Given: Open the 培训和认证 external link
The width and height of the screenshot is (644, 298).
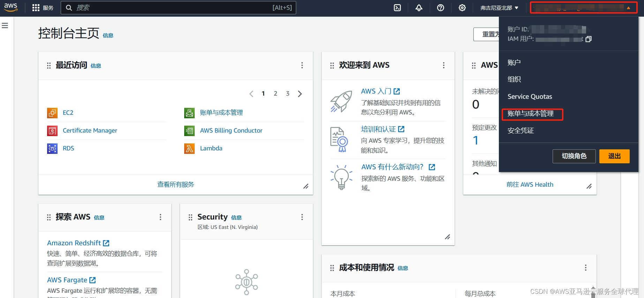Looking at the screenshot, I should pyautogui.click(x=383, y=129).
